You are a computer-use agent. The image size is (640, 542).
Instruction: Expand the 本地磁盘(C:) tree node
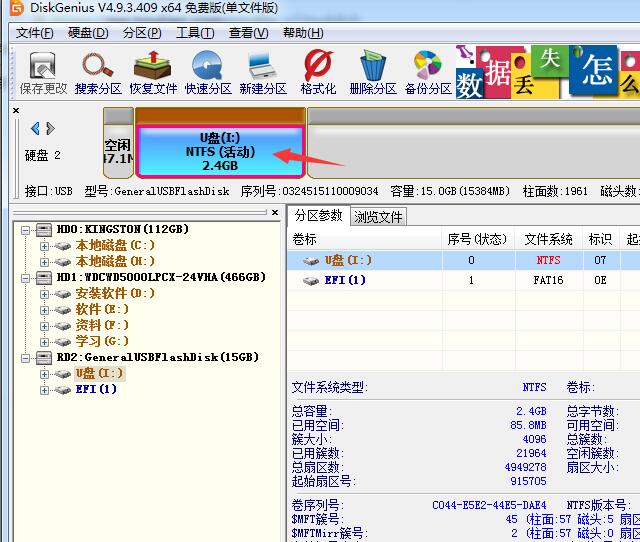(x=44, y=246)
